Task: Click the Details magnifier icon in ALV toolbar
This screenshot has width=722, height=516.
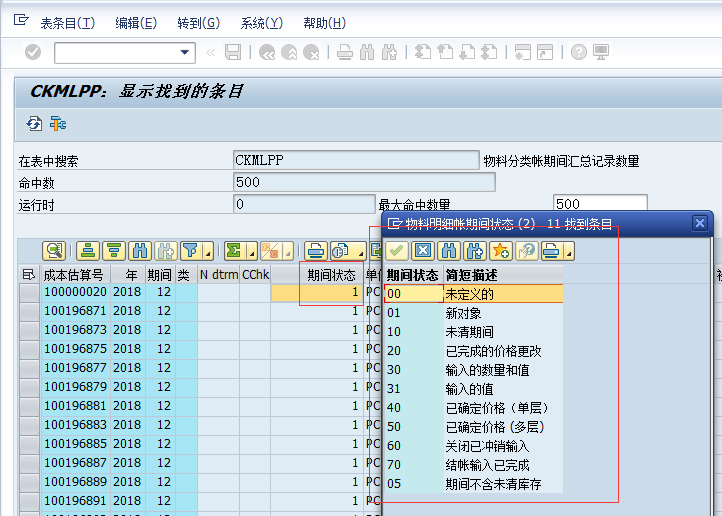Action: point(54,251)
